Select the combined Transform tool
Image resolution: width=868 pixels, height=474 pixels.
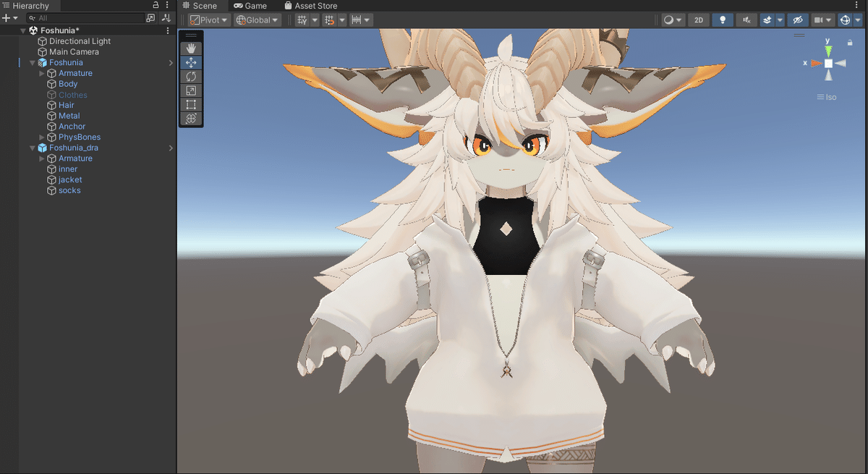pyautogui.click(x=191, y=119)
